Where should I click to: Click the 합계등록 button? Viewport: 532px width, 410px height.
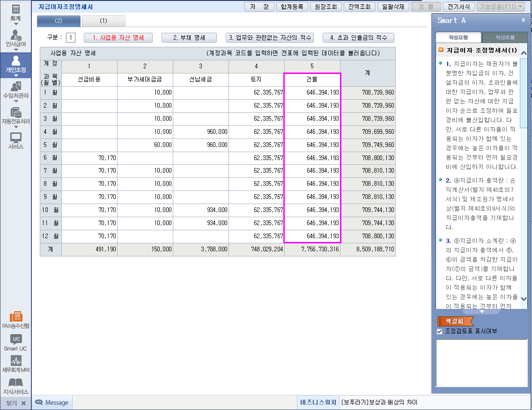pos(292,7)
